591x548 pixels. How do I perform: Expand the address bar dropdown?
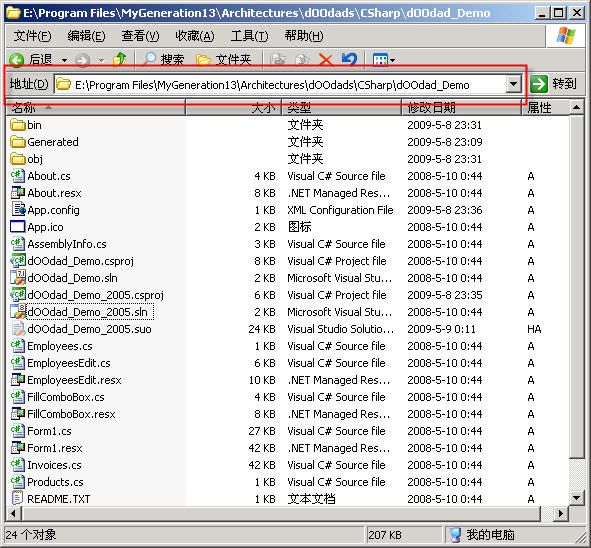pos(513,84)
